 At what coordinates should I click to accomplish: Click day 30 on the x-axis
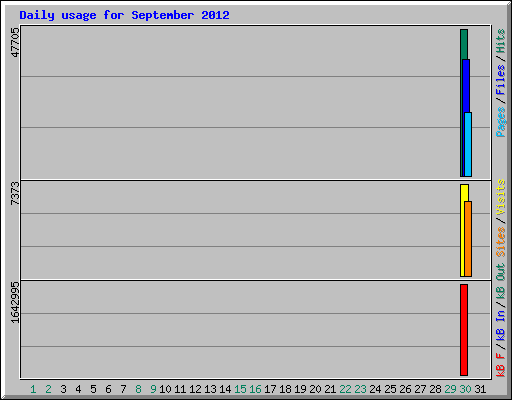tap(465, 389)
